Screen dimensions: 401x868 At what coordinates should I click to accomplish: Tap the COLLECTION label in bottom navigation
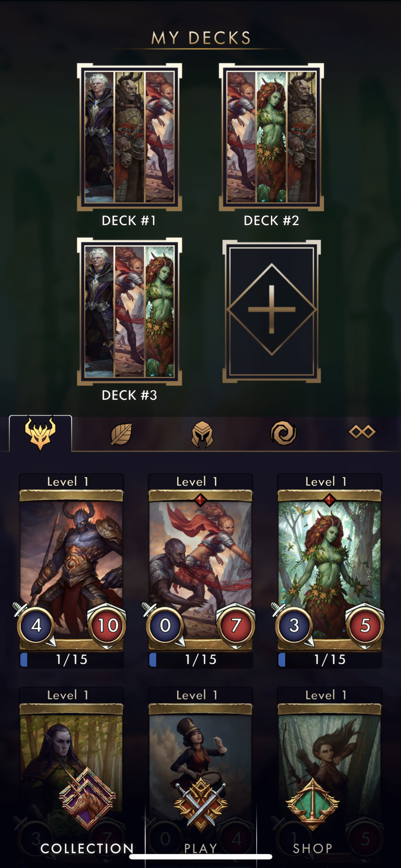(x=87, y=848)
